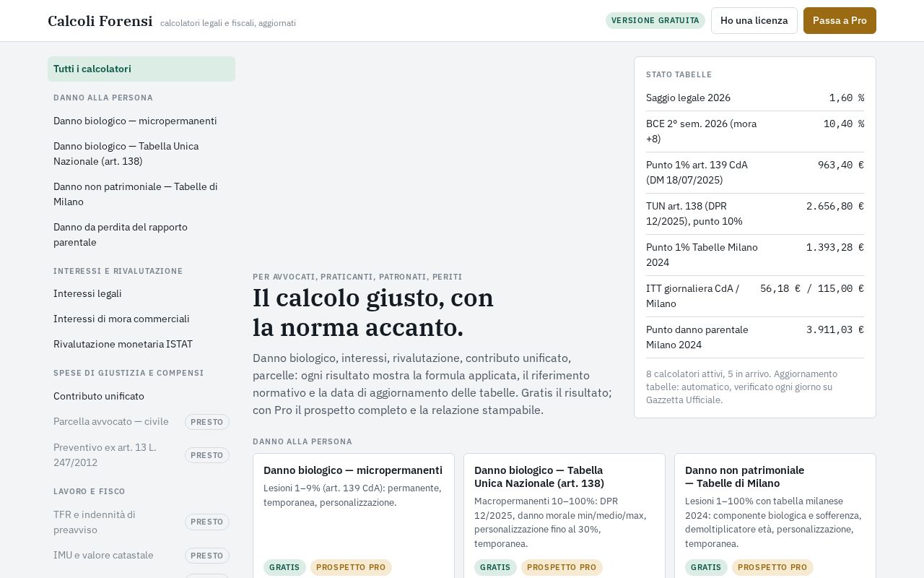The height and width of the screenshot is (578, 924).
Task: Open Danno da perdita del rapporto parentale
Action: tap(141, 234)
